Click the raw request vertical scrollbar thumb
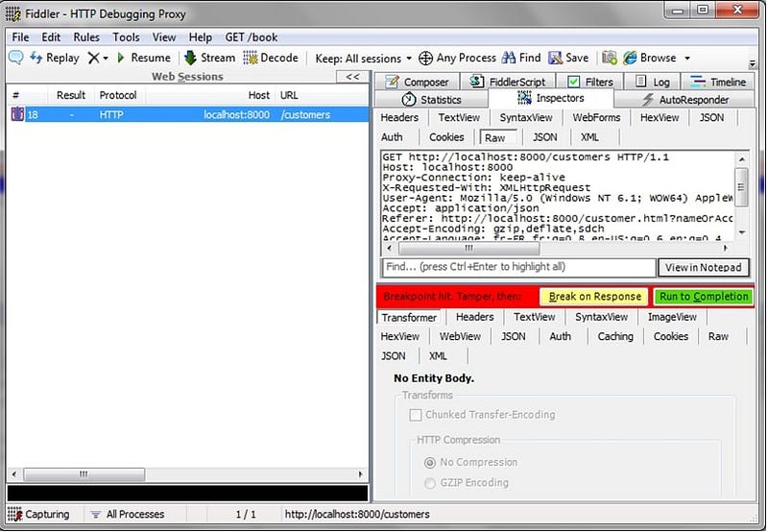Screen dimensions: 768x532 point(741,186)
